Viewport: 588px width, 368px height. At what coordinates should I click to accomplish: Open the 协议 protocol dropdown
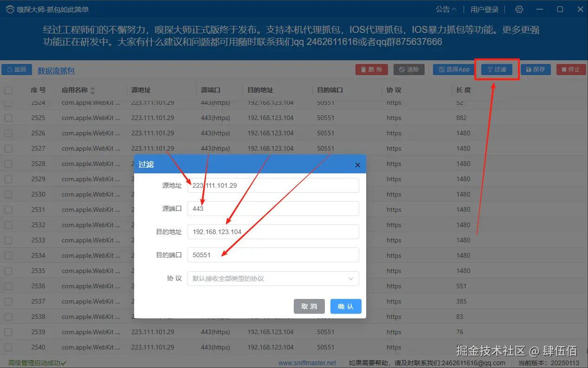(273, 278)
